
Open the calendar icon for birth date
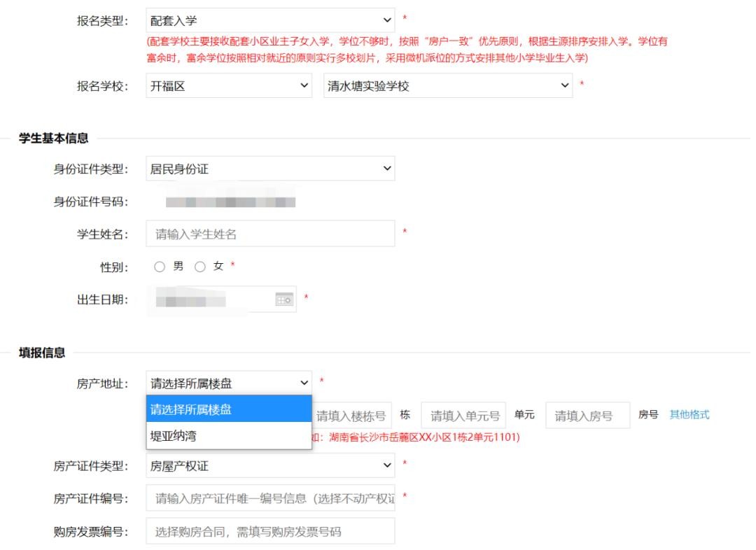(x=283, y=299)
